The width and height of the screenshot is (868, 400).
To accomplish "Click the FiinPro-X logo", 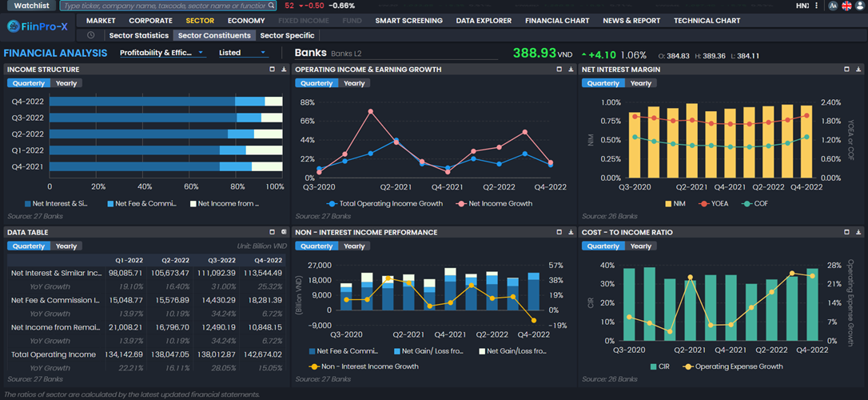I will [38, 26].
